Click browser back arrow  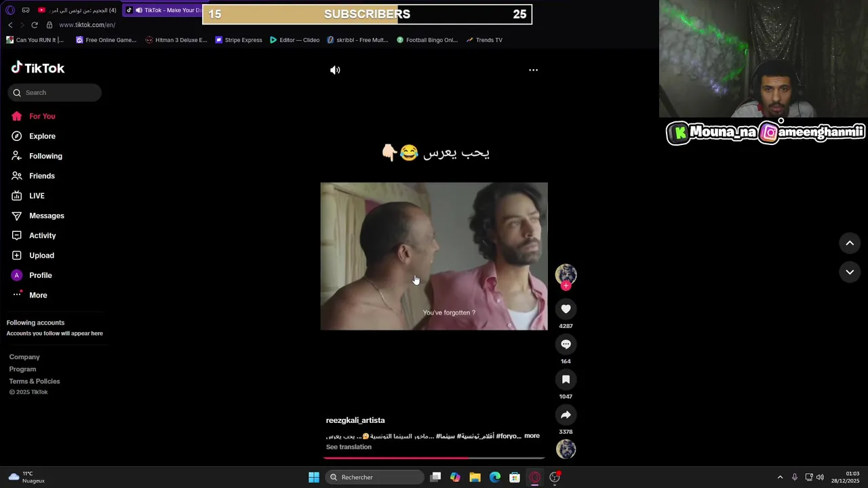pyautogui.click(x=10, y=25)
